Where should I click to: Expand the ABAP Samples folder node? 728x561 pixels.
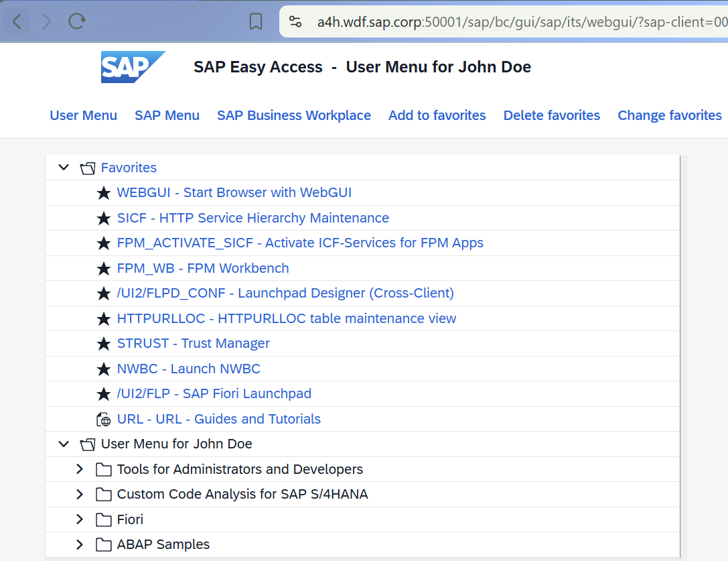(80, 544)
